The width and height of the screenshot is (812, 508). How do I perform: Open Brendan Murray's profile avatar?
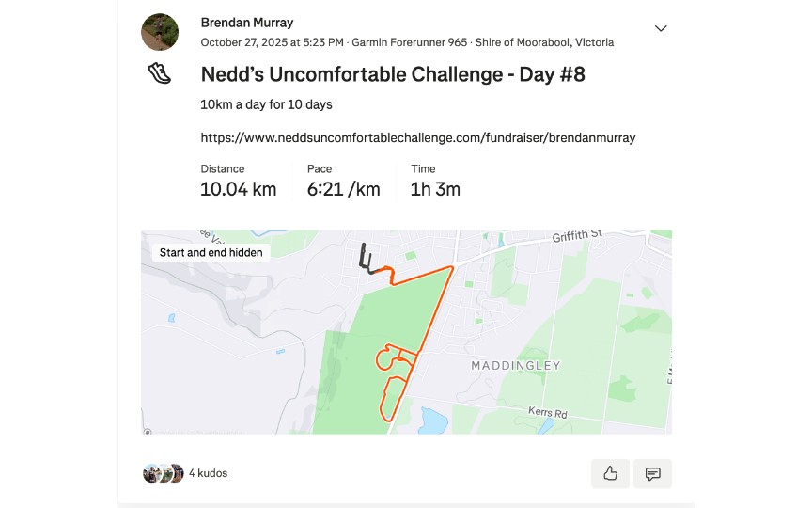coord(160,32)
